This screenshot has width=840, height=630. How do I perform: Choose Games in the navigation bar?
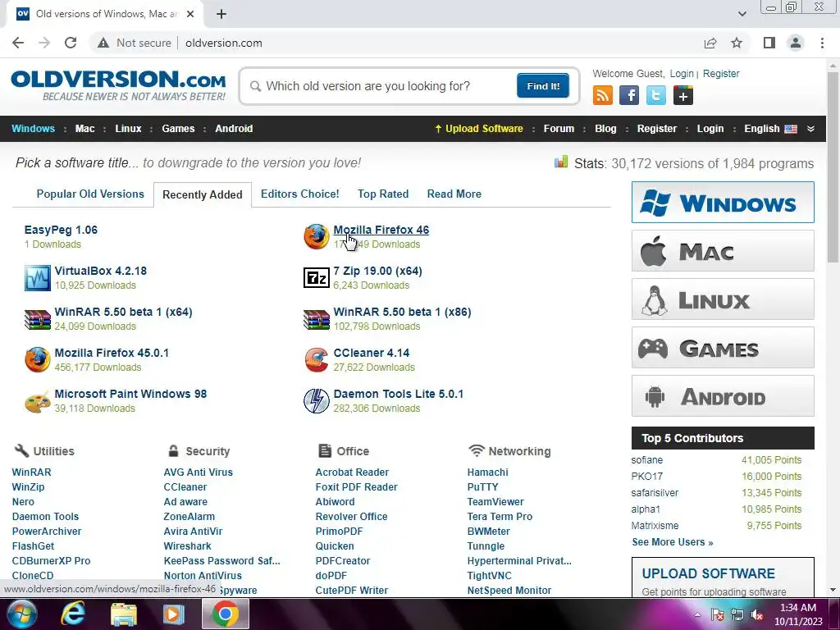[x=178, y=129]
